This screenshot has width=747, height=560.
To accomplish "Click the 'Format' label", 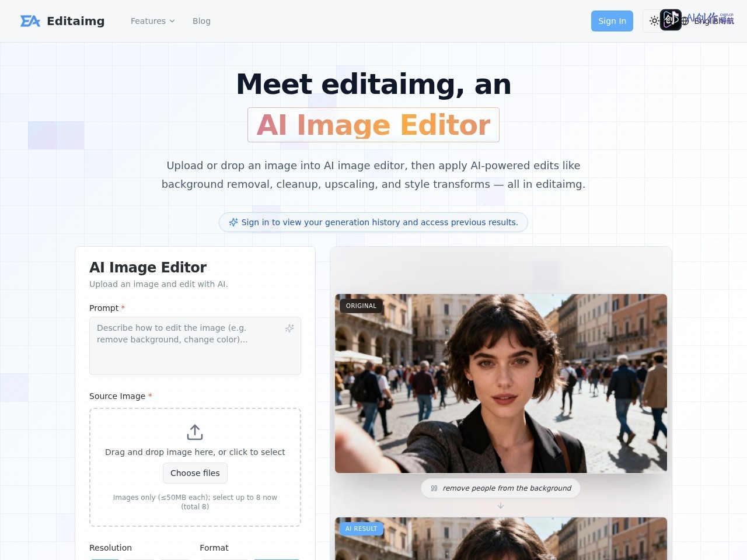I will (214, 548).
